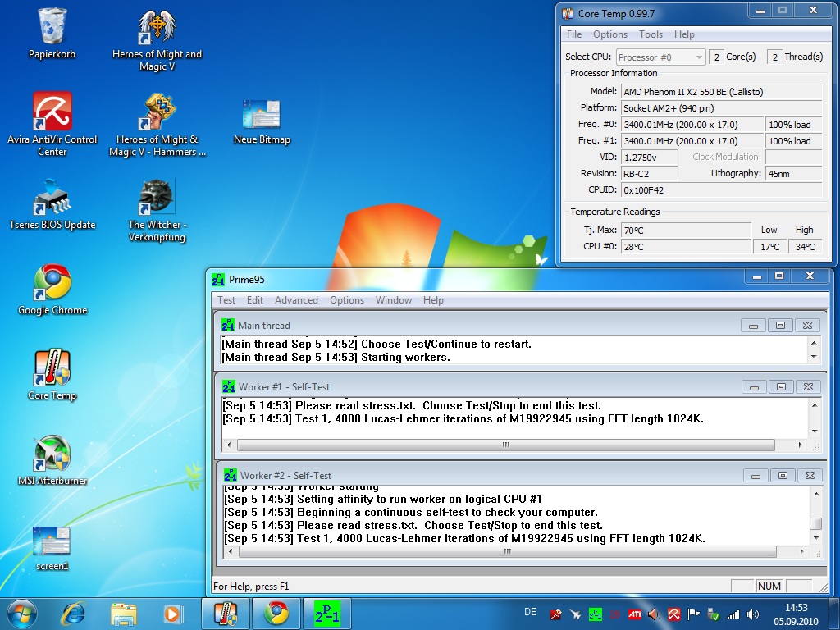The width and height of the screenshot is (840, 630).
Task: Click the VID field showing 1.2750v
Action: [x=650, y=157]
